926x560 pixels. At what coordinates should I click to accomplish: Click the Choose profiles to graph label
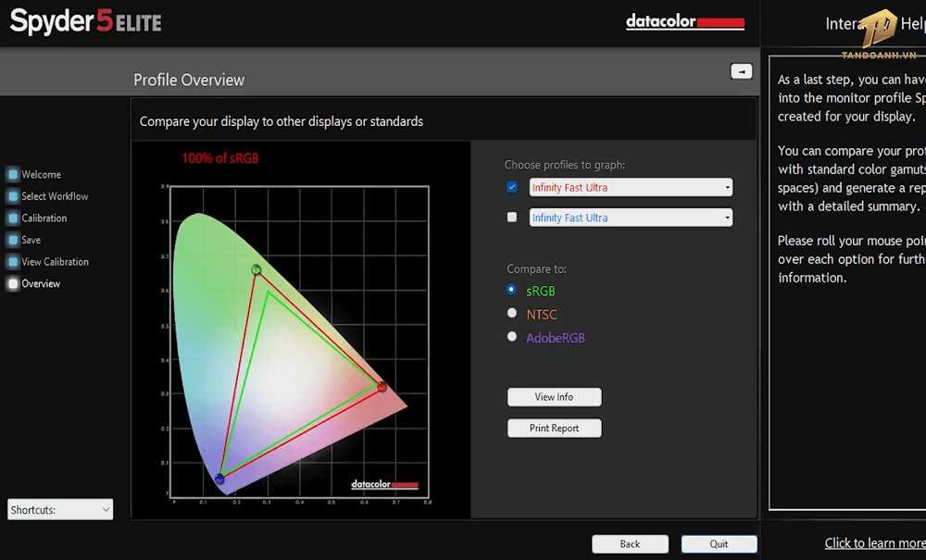point(565,166)
